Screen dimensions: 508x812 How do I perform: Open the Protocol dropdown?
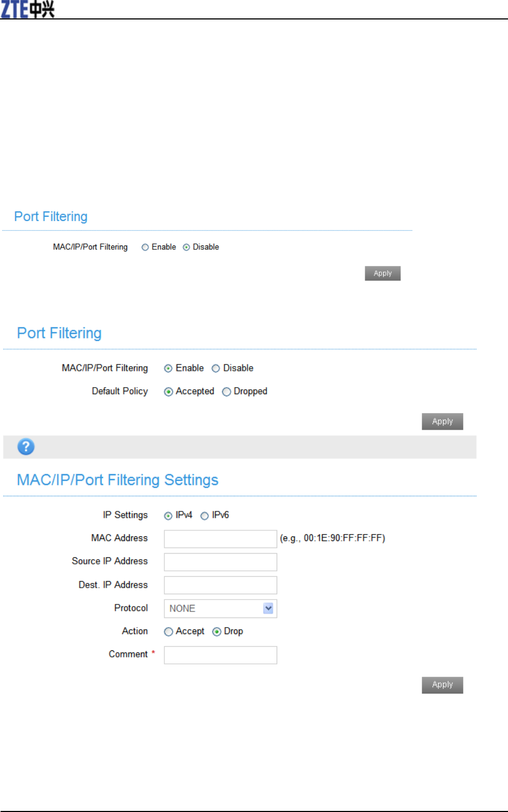coord(220,609)
